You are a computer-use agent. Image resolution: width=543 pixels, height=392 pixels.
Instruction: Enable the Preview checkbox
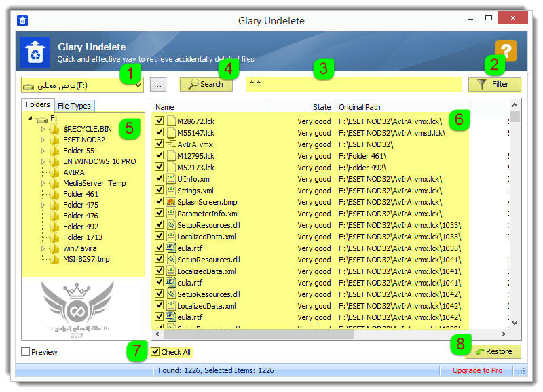25,352
